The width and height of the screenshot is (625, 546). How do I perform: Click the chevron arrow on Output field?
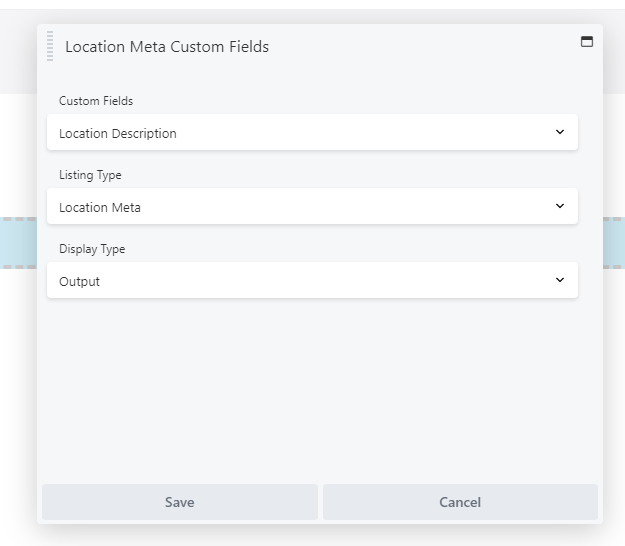(560, 280)
